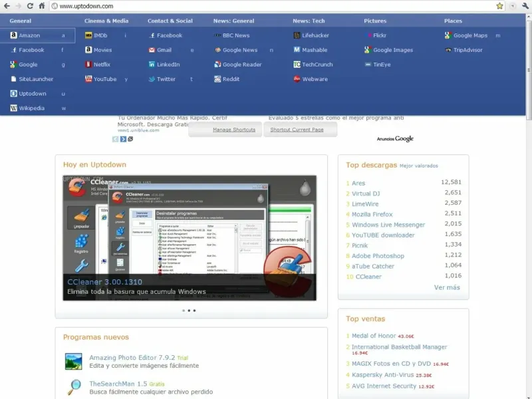Click the page vertical scrollbar thumb
Image resolution: width=532 pixels, height=399 pixels.
click(529, 70)
